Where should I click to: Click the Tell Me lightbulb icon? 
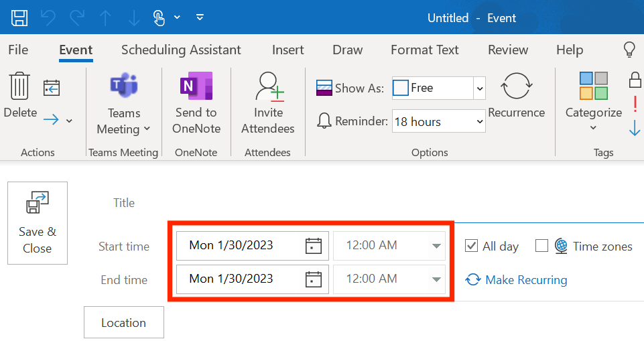(x=629, y=50)
